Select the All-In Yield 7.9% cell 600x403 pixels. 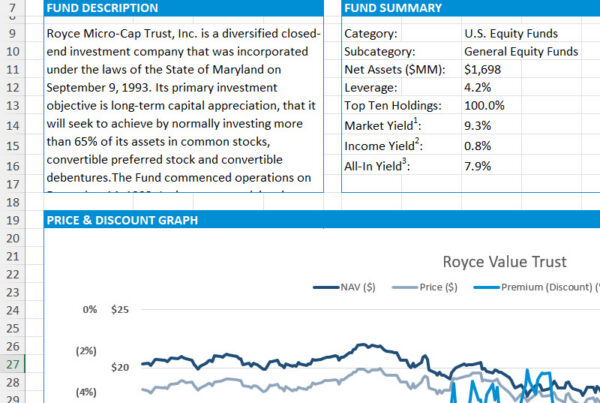click(x=478, y=166)
